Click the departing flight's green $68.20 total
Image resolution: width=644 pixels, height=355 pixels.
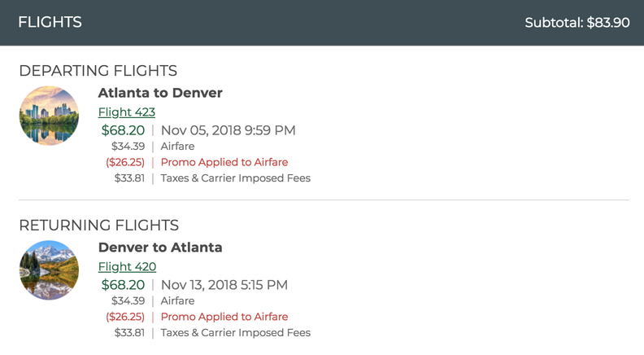tap(123, 130)
